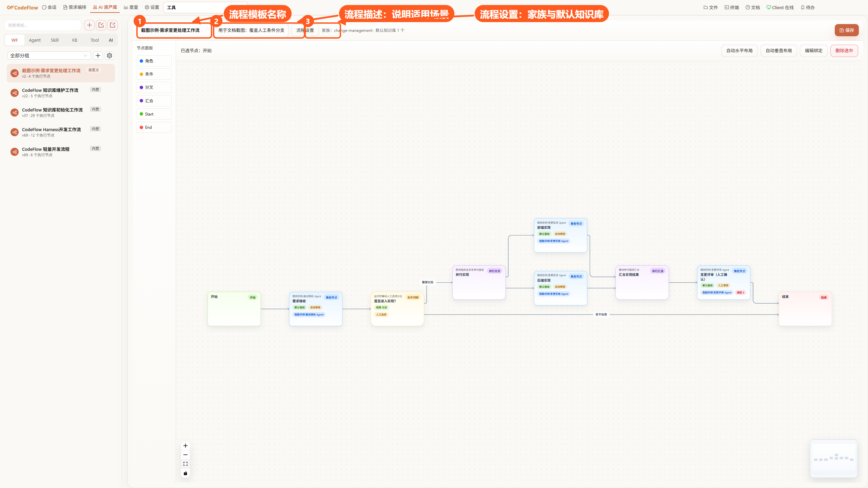Screen dimensions: 868x488
Task: Click the 需要实现 edge label
Action: click(x=428, y=282)
